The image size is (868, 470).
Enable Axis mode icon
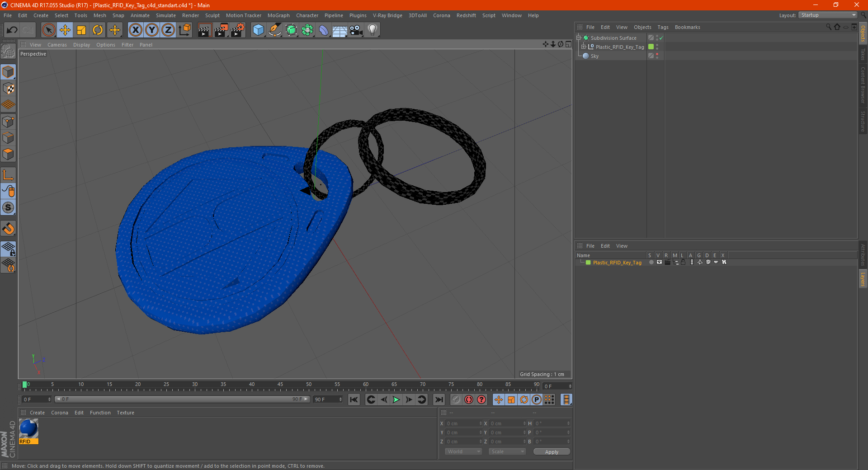[x=8, y=175]
